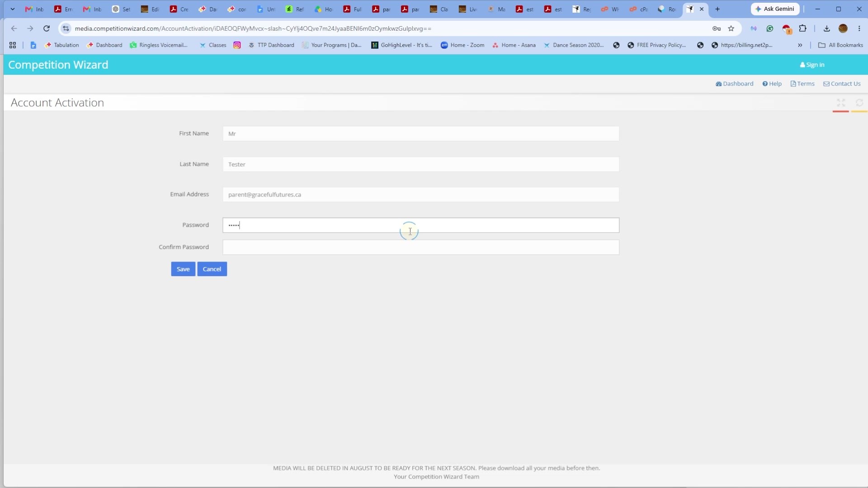Open the Chrome three-dot menu
This screenshot has height=488, width=868.
(859, 28)
